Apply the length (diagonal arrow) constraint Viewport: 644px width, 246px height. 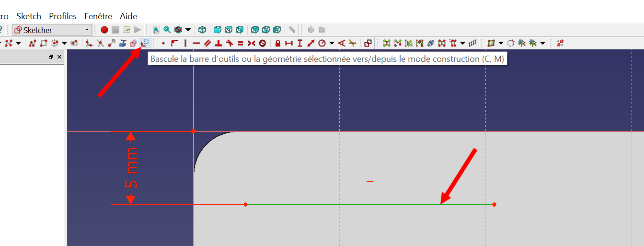pyautogui.click(x=310, y=43)
